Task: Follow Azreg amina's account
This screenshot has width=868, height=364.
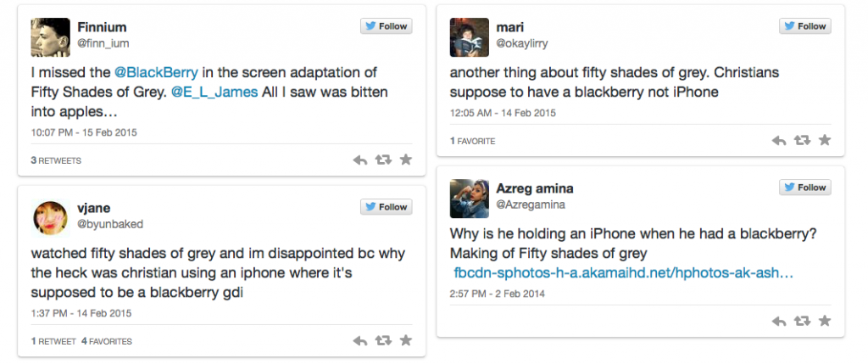Action: 804,188
